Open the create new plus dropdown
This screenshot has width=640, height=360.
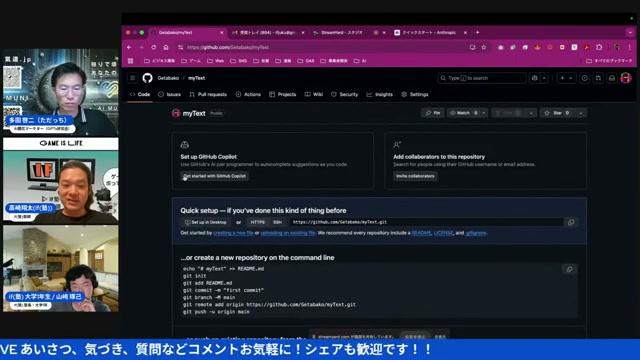coord(566,78)
